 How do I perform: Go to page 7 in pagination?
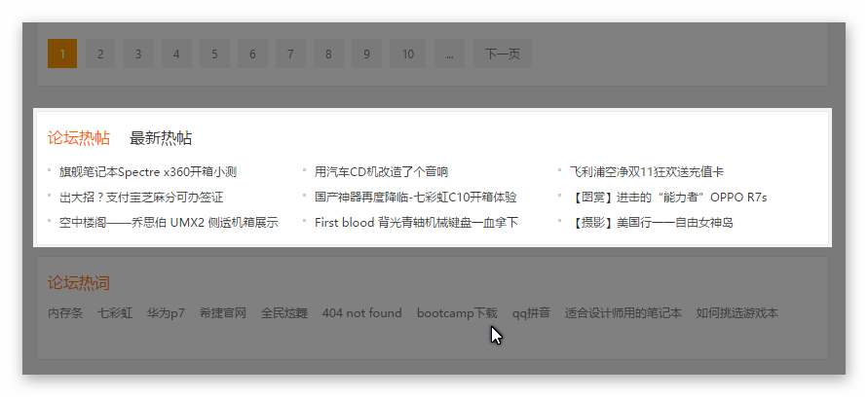tap(290, 54)
